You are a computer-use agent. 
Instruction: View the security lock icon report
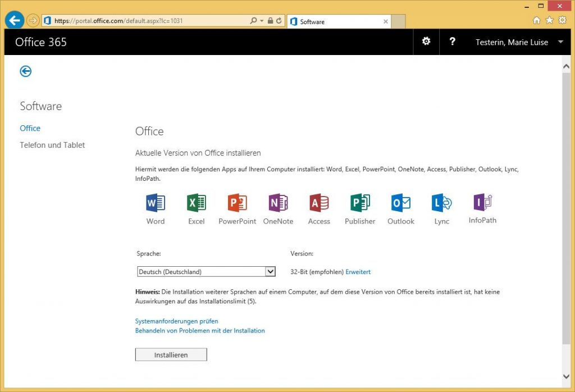(x=270, y=21)
